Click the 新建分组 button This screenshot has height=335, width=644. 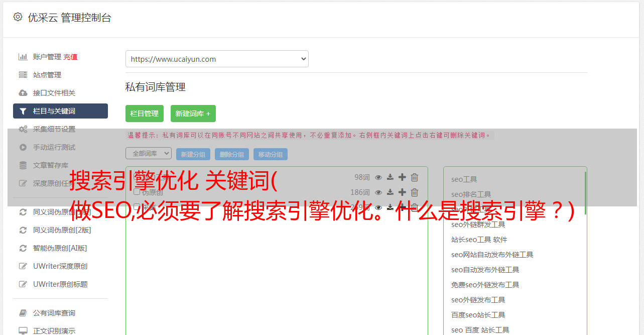(193, 154)
